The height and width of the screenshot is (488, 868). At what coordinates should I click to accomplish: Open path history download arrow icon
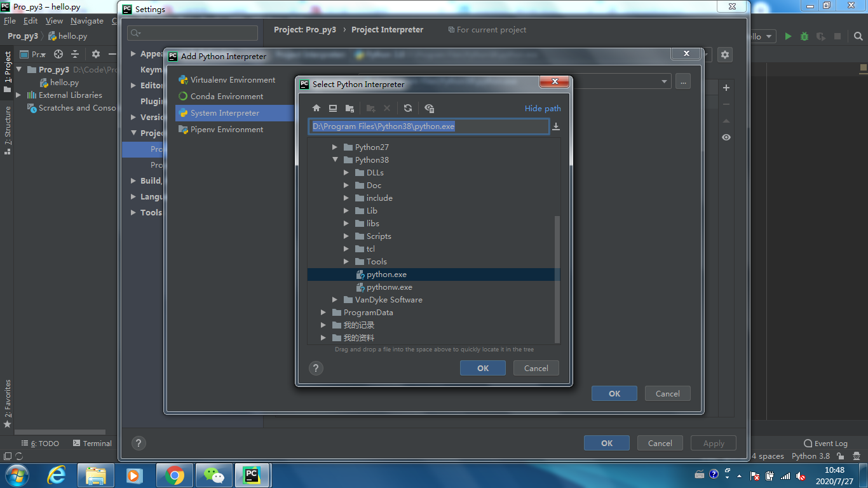pos(556,126)
